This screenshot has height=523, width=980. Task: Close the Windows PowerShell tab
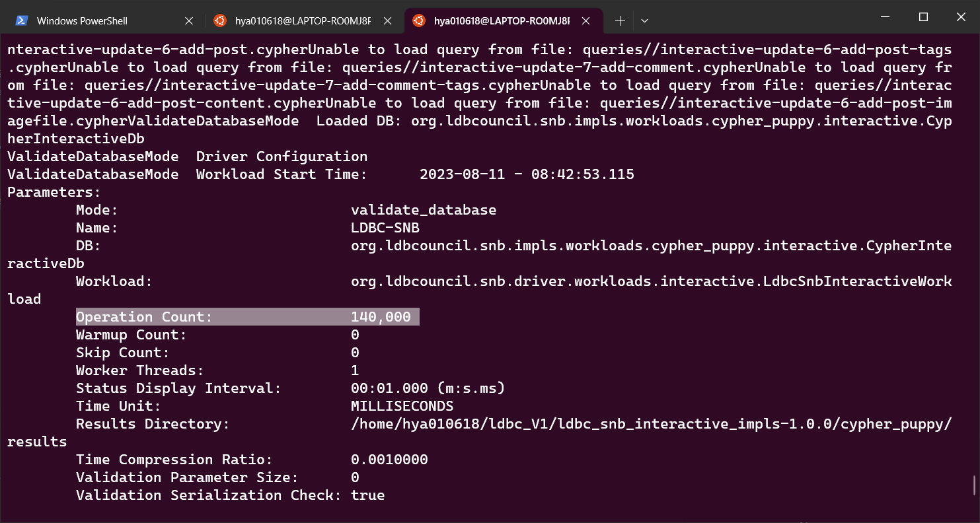(x=189, y=20)
